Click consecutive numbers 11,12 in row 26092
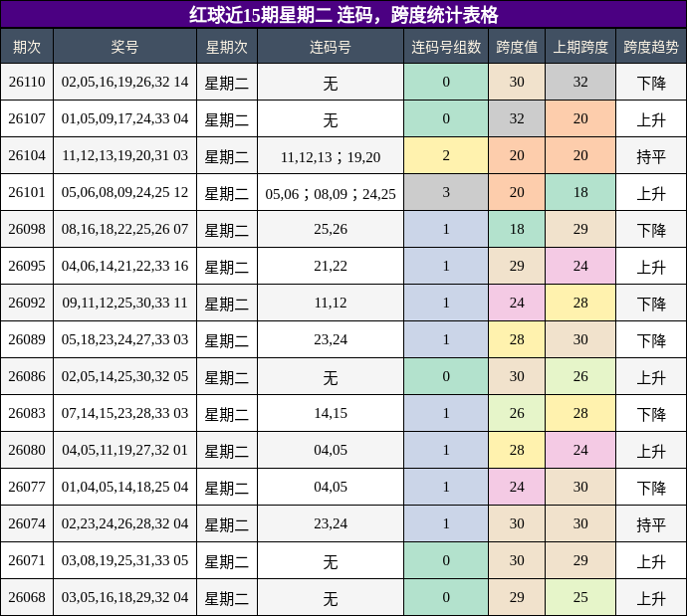The height and width of the screenshot is (616, 687). (331, 303)
